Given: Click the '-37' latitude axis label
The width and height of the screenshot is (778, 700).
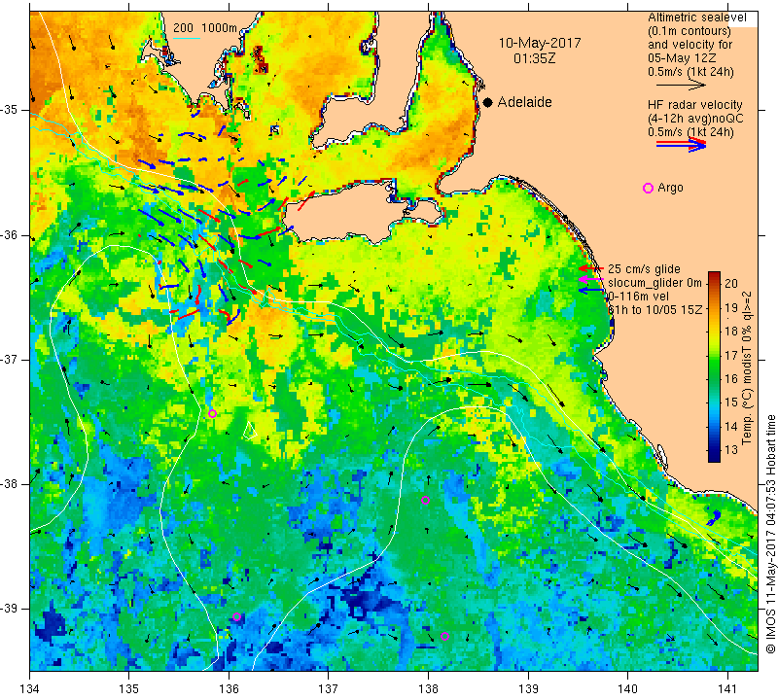Looking at the screenshot, I should tap(9, 359).
